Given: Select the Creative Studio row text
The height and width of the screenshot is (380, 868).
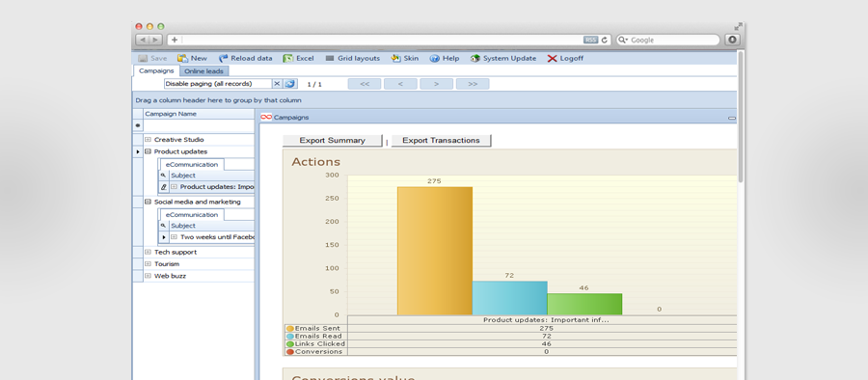Looking at the screenshot, I should click(178, 140).
